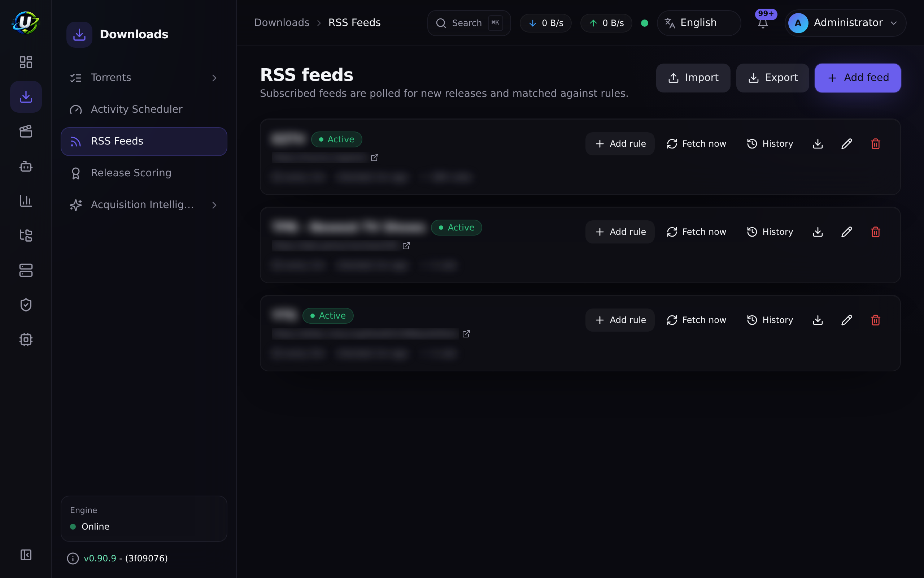Click the Active badge on second feed
Screen dimensions: 924x578
point(456,228)
